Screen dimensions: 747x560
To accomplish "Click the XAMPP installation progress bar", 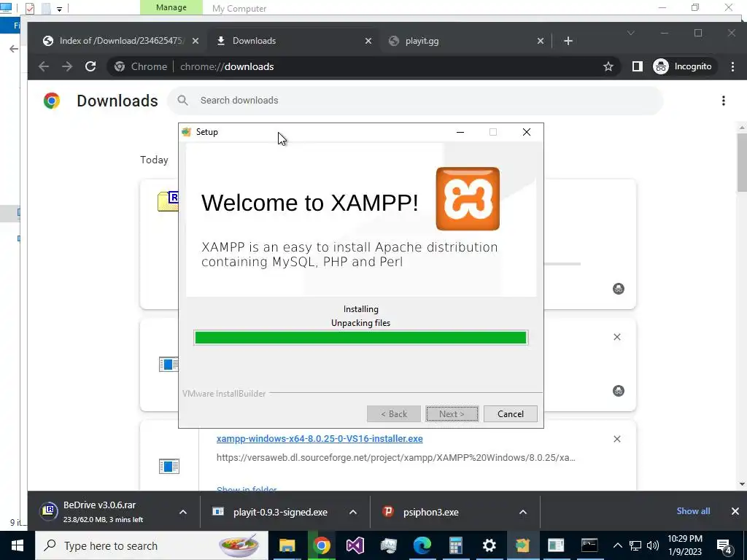I will [x=360, y=338].
